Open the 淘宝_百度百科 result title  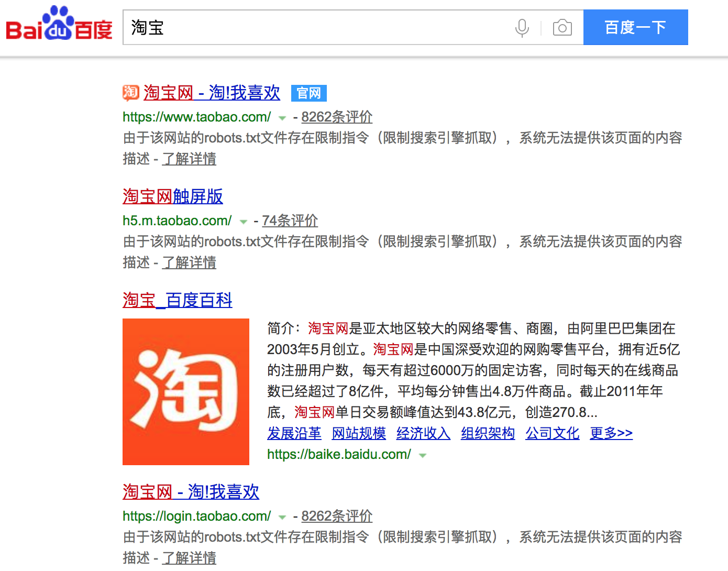(177, 300)
